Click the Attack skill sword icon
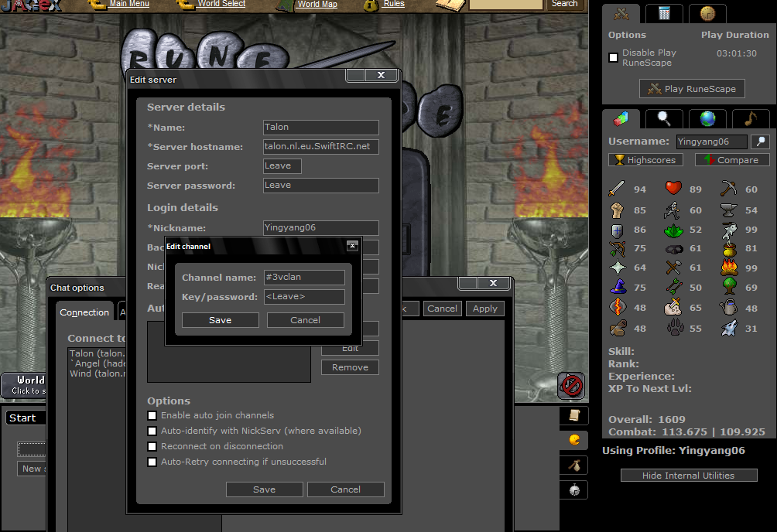The image size is (777, 532). click(617, 189)
